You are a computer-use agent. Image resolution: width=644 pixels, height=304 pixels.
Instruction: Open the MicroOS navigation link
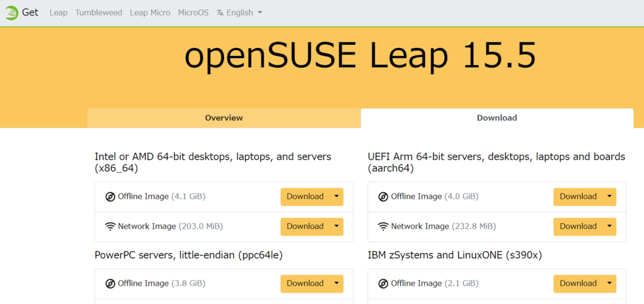coord(193,13)
